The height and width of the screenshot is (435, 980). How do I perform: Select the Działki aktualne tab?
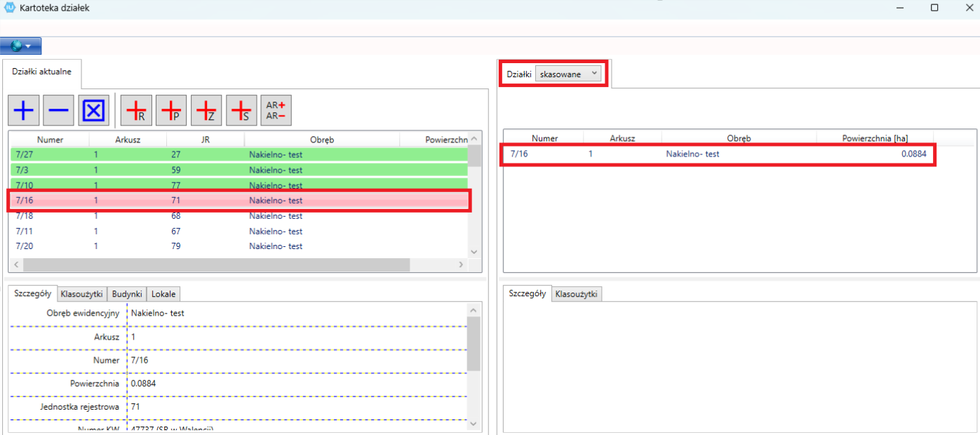click(42, 72)
